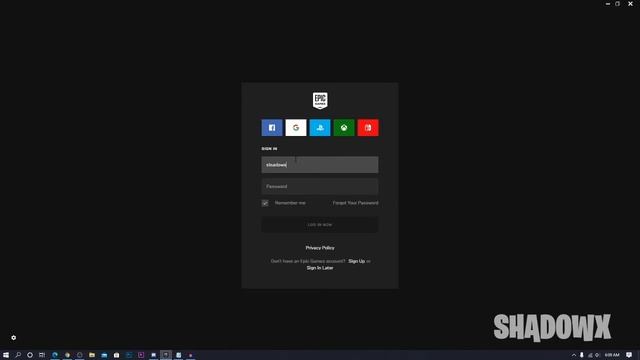Image resolution: width=640 pixels, height=360 pixels.
Task: Open File Explorer from taskbar
Action: (92, 355)
